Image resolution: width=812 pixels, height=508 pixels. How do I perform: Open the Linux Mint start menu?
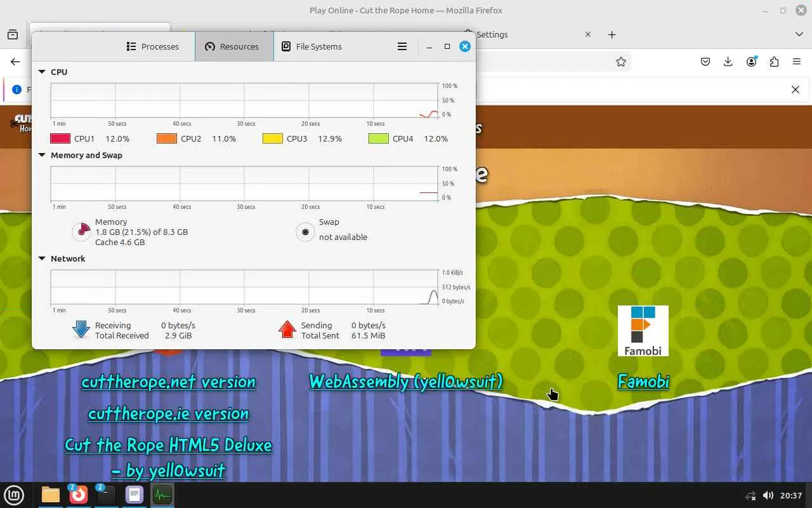point(14,495)
